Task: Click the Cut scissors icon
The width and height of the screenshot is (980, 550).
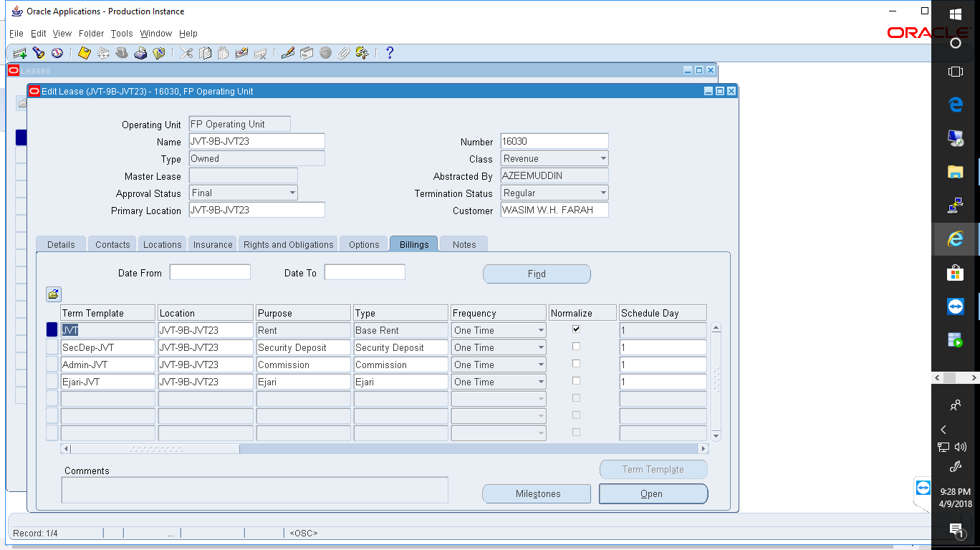Action: [x=186, y=53]
